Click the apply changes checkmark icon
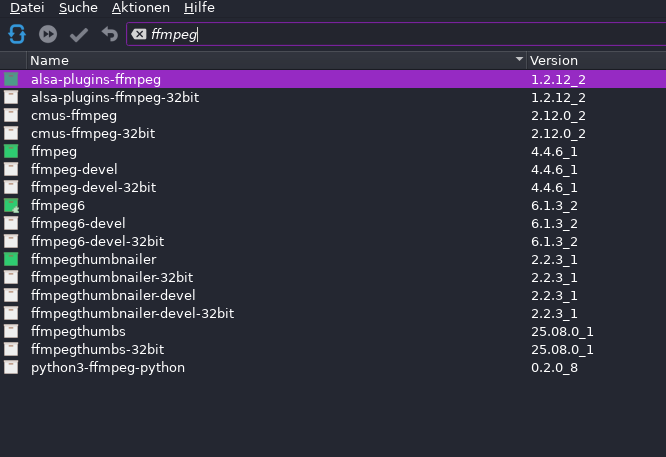The height and width of the screenshot is (457, 666). click(79, 35)
